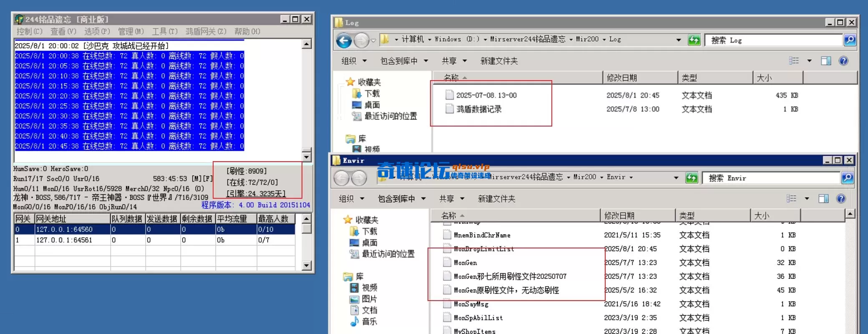The image size is (868, 334).
Task: Open 组织 dropdown in Envir window
Action: (351, 199)
